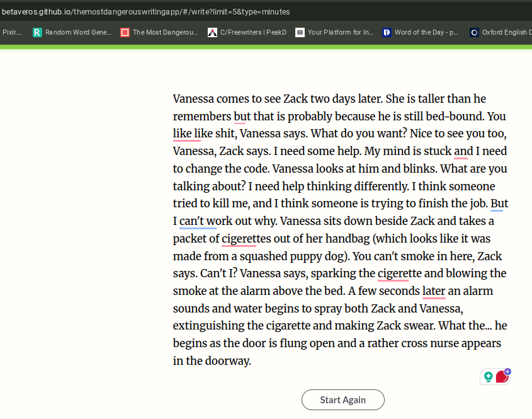Open C/Freewriters | PeakD bookmark label
Screen dimensions: 532x419
[254, 32]
